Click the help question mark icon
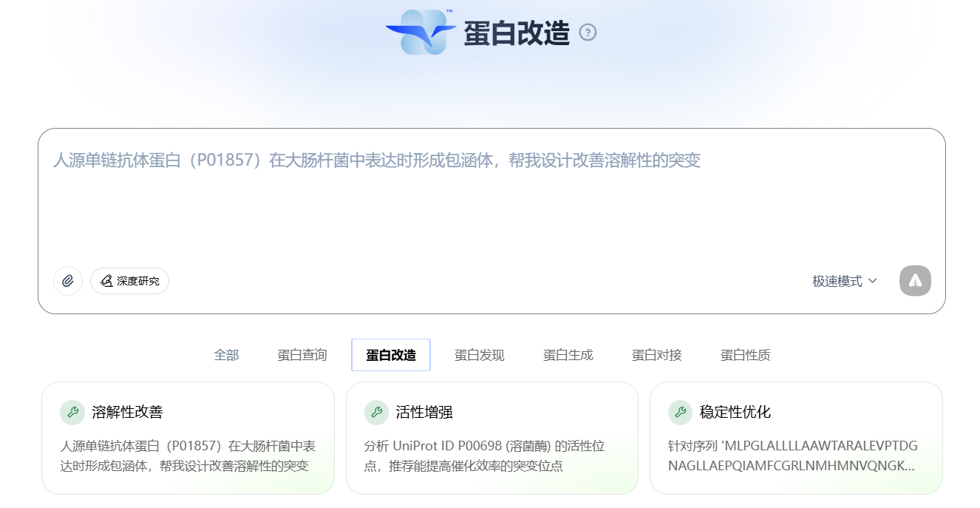The height and width of the screenshot is (508, 980). pyautogui.click(x=588, y=33)
